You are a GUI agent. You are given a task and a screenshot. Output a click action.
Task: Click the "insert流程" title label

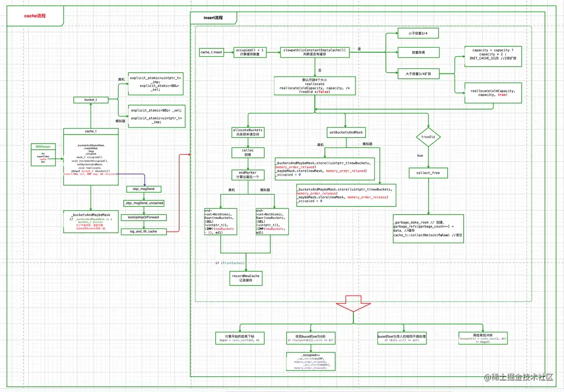tap(214, 18)
